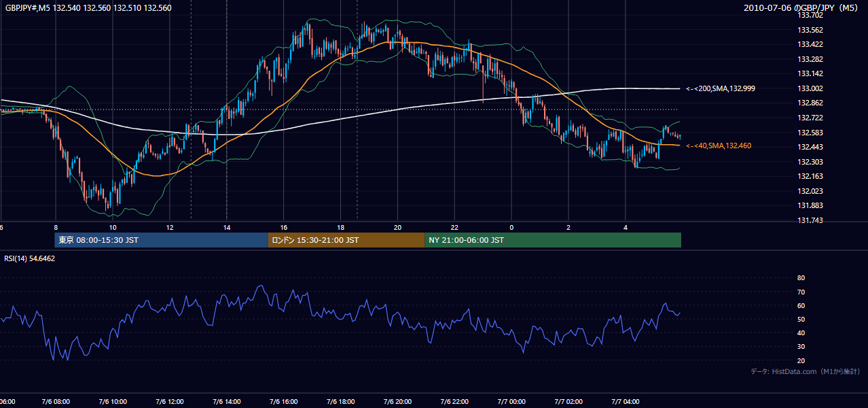The image size is (868, 408).
Task: Click the Tokyo 08:00-15:30 JST session bar
Action: click(162, 240)
